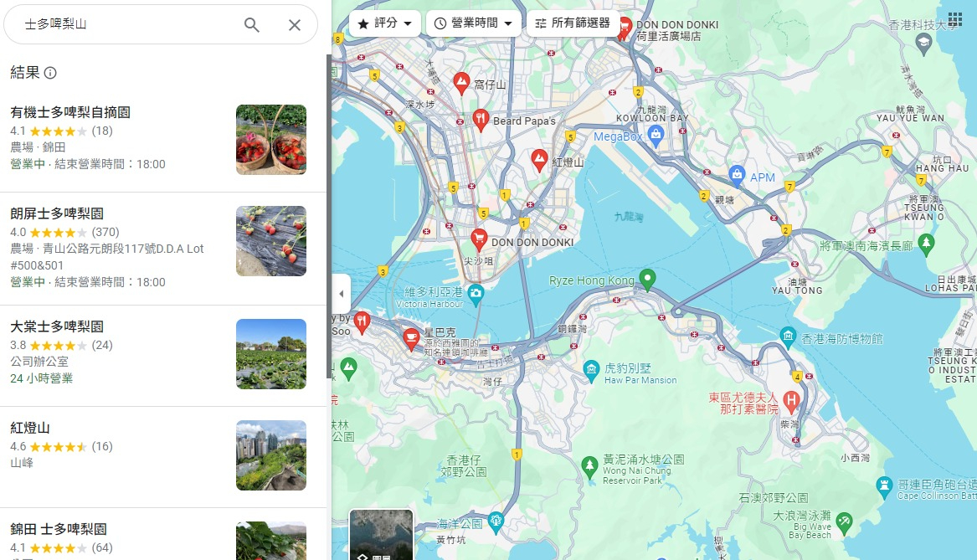Open the 所有篩選器 all filters button
977x560 pixels.
pyautogui.click(x=573, y=23)
